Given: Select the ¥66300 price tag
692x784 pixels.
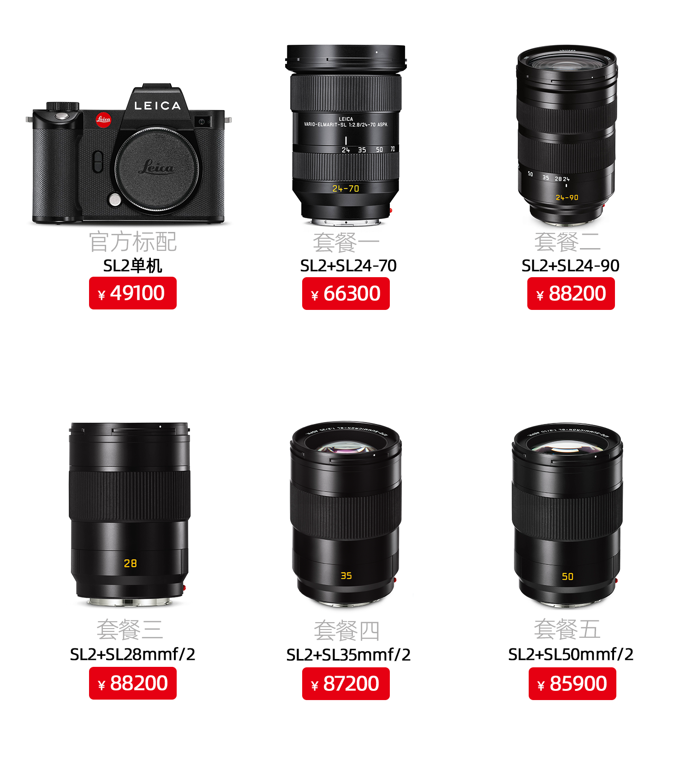Looking at the screenshot, I should (346, 294).
